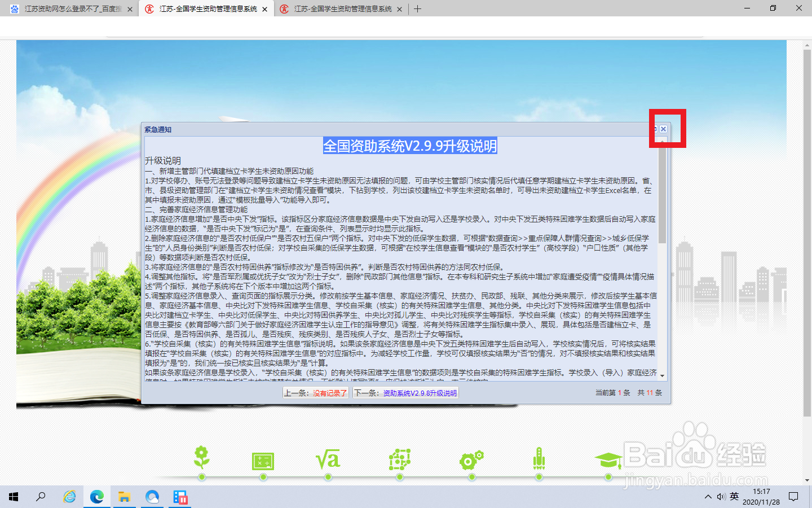
Task: Click the 共 11 条 total count text
Action: click(x=650, y=393)
